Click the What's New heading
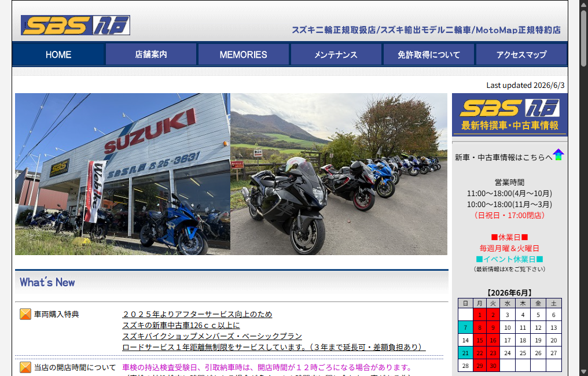This screenshot has width=588, height=376. click(x=47, y=282)
